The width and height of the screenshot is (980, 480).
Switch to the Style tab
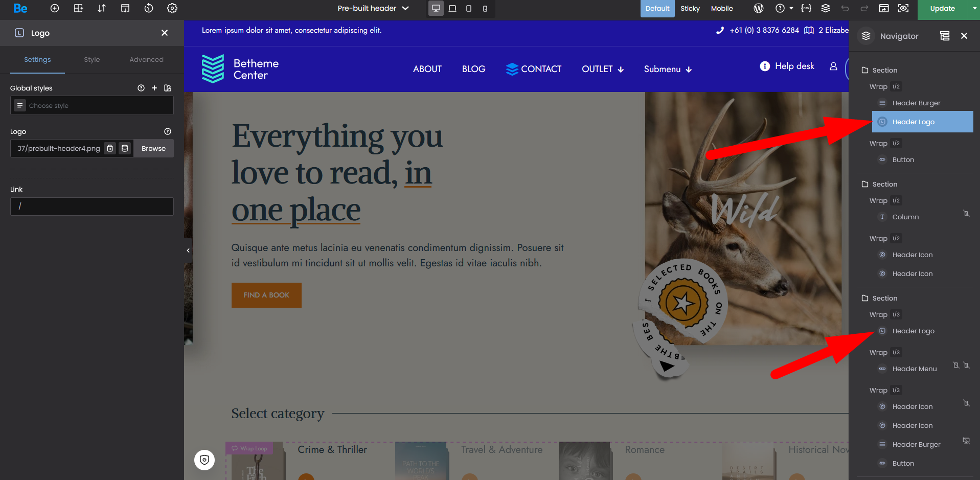(92, 60)
